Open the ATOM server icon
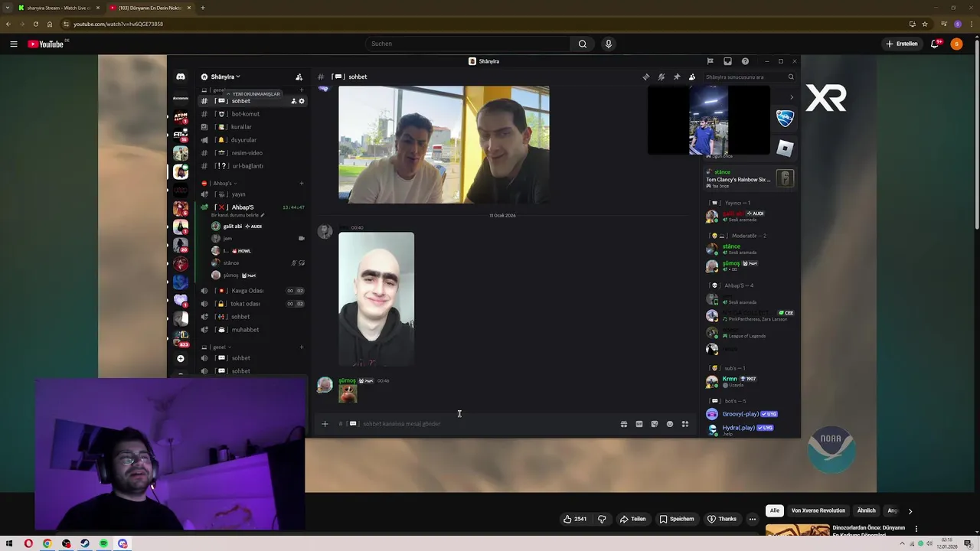 (181, 117)
